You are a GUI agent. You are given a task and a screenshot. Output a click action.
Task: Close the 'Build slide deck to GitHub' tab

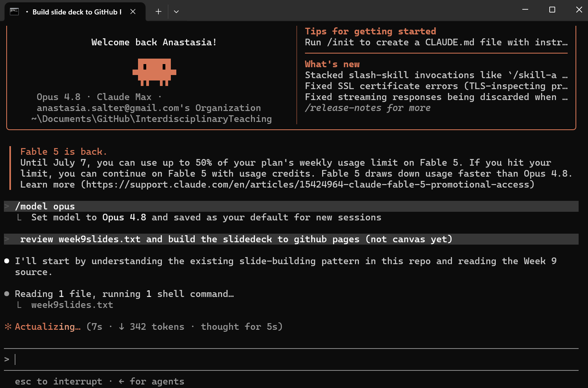coord(133,12)
